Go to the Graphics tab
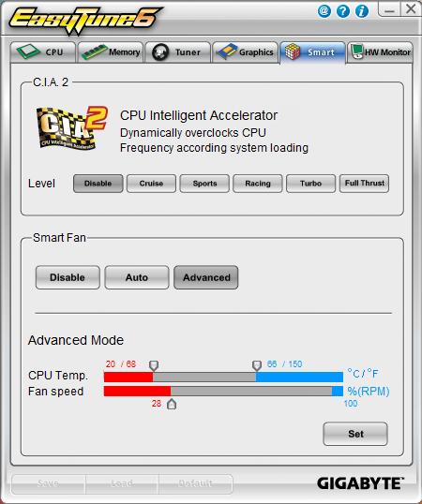 coord(245,52)
